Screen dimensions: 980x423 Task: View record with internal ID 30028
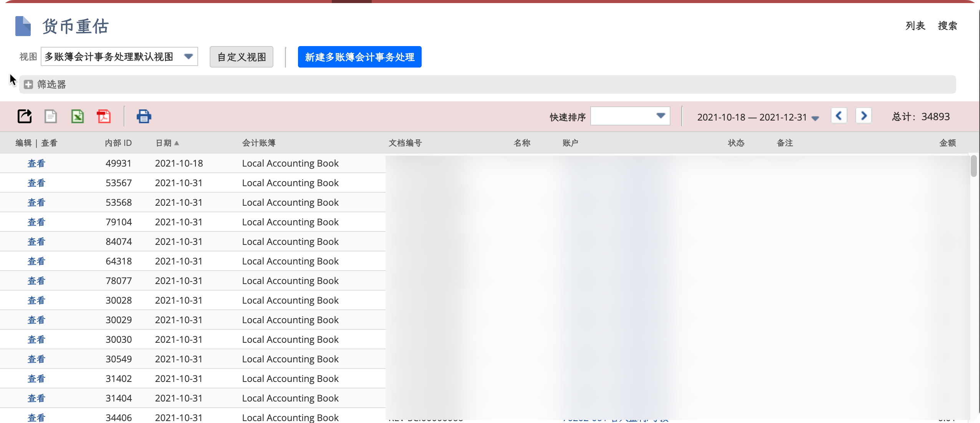[36, 300]
